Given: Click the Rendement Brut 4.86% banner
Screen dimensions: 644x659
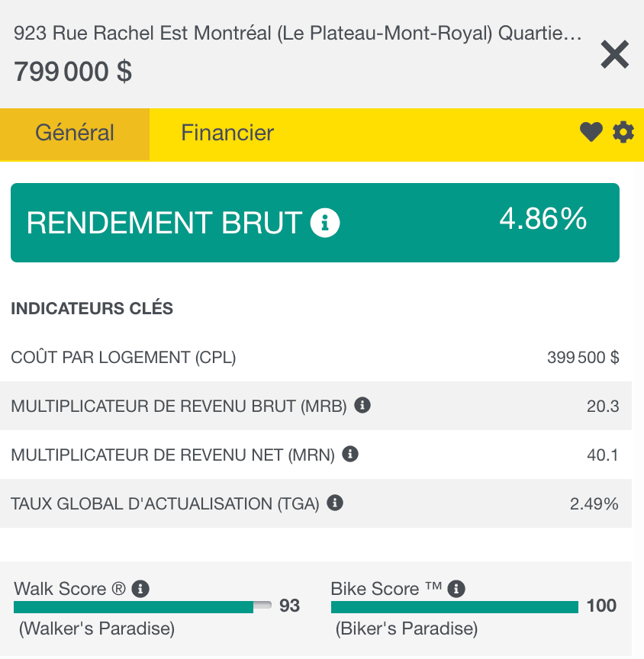Looking at the screenshot, I should coord(314,223).
